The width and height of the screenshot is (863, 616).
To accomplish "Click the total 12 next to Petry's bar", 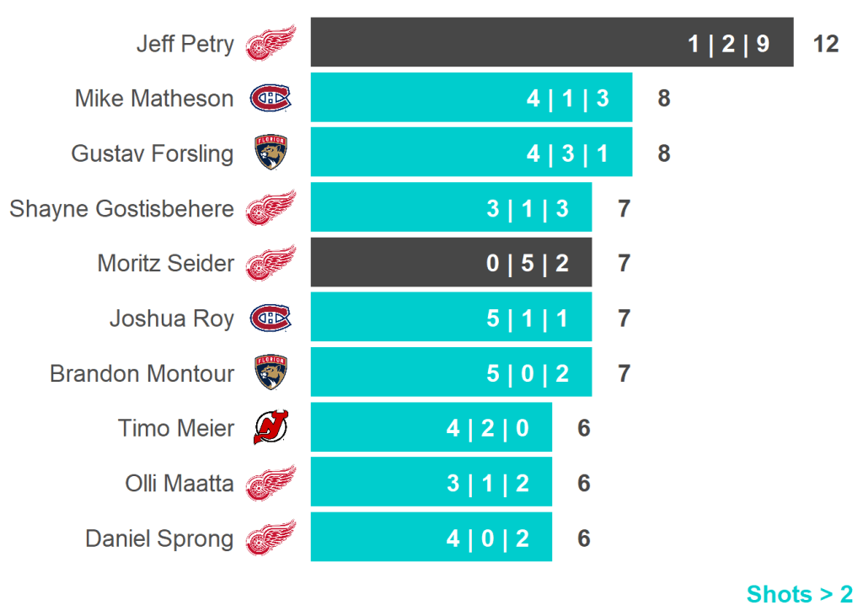I will click(826, 44).
